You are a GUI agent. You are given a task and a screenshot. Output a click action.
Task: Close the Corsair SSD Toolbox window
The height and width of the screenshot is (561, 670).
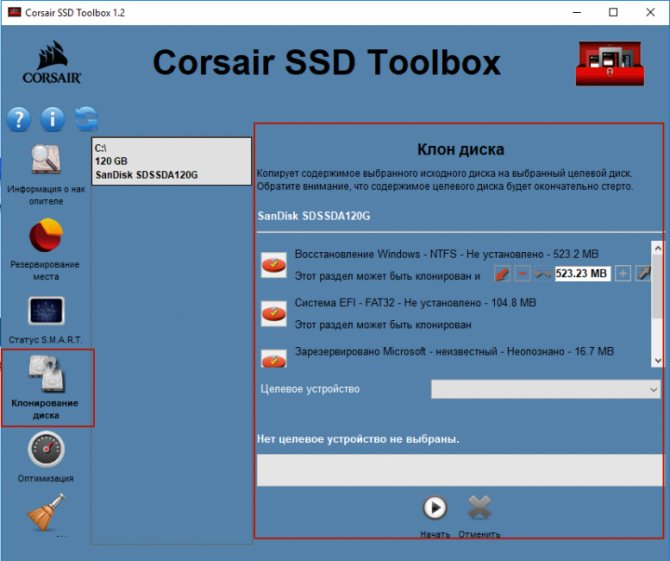pyautogui.click(x=650, y=12)
